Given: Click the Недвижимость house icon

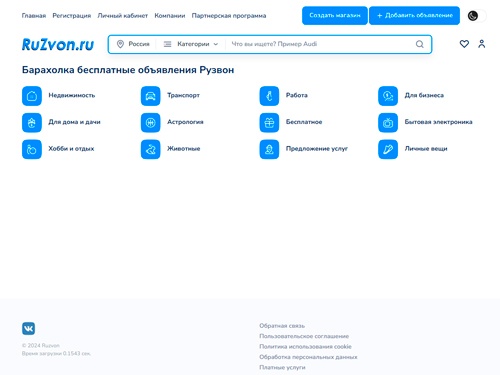Looking at the screenshot, I should click(x=32, y=96).
